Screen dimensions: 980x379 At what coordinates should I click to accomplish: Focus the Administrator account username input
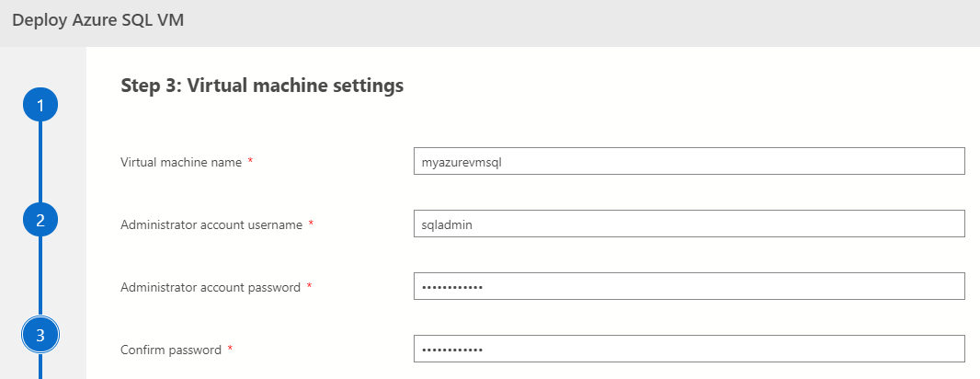click(x=689, y=224)
